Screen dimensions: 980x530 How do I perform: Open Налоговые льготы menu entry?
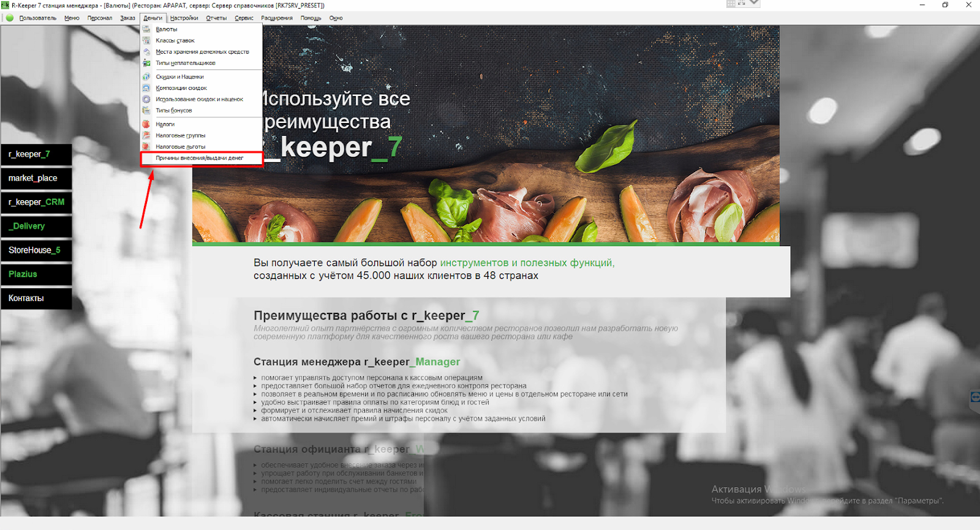[202, 147]
